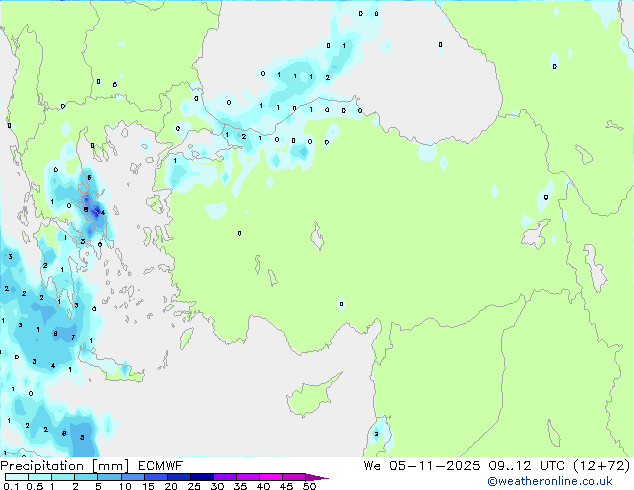634x490 pixels.
Task: Click the above-50 mm arrow tip of legend
Action: click(x=317, y=477)
